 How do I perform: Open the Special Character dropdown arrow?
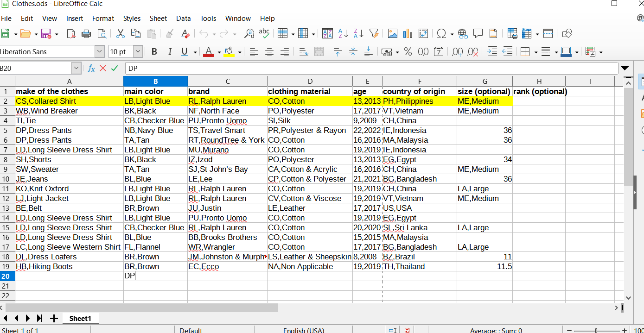point(451,34)
